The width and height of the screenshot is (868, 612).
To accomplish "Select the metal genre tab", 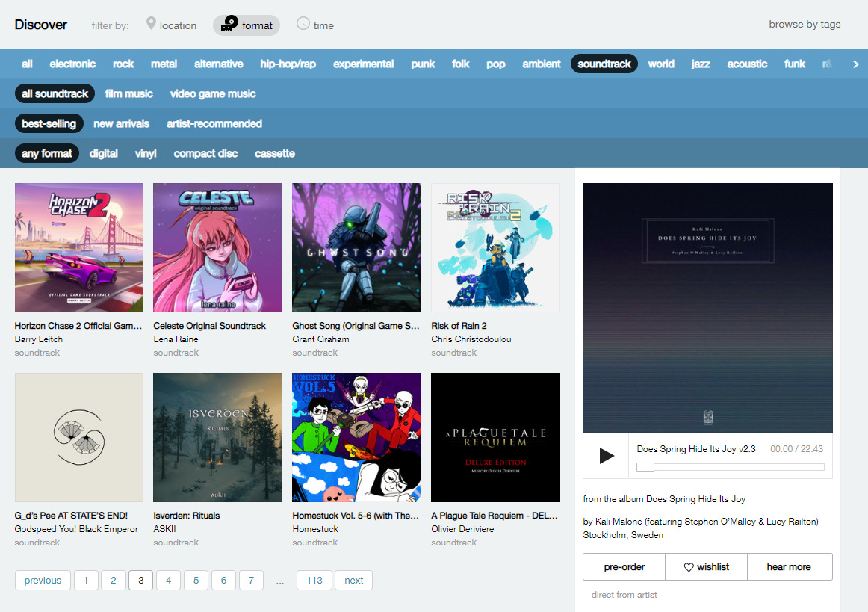I will (x=164, y=64).
